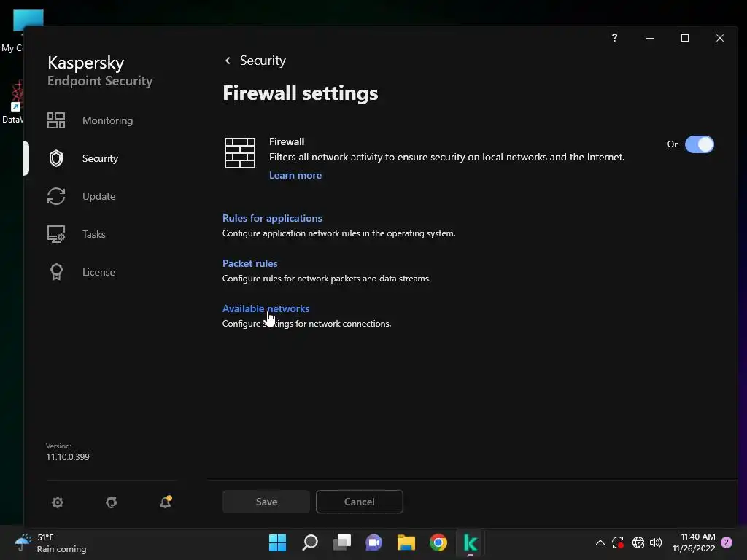Image resolution: width=747 pixels, height=560 pixels.
Task: Open Task View in taskbar
Action: tap(342, 542)
